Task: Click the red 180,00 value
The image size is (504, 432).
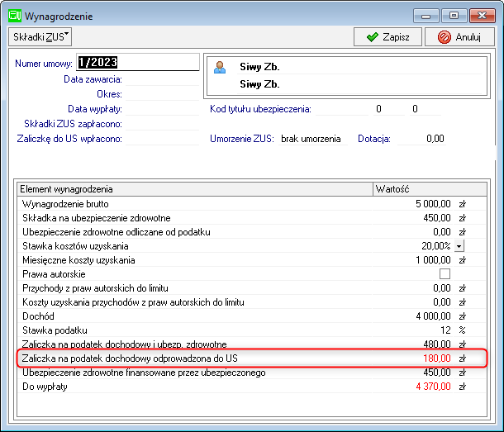Action: tap(437, 358)
